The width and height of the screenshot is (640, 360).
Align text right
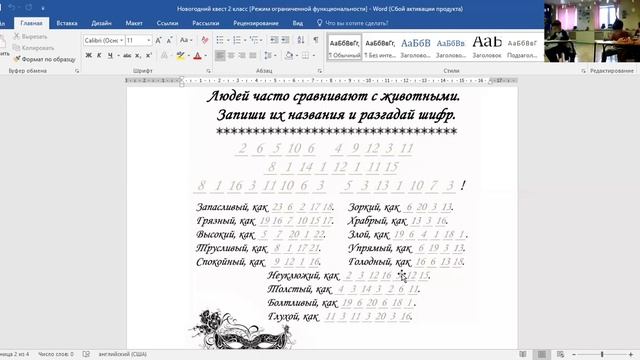tap(242, 56)
